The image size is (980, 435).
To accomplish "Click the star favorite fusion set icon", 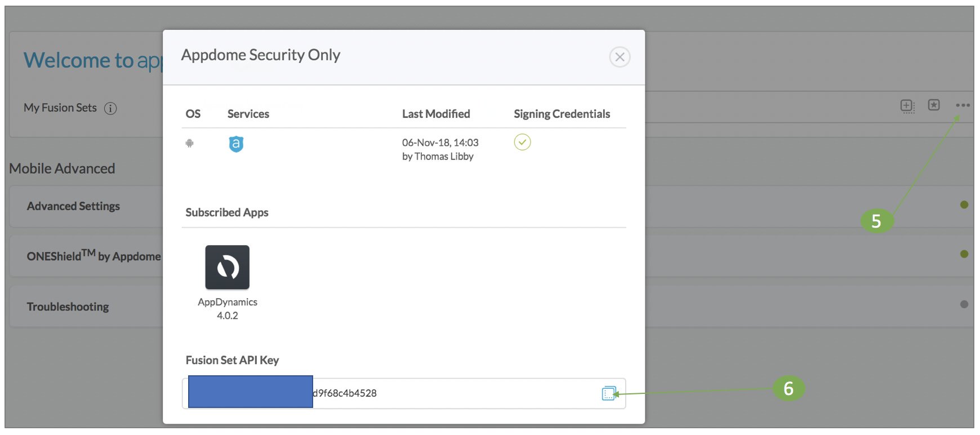I will tap(934, 105).
